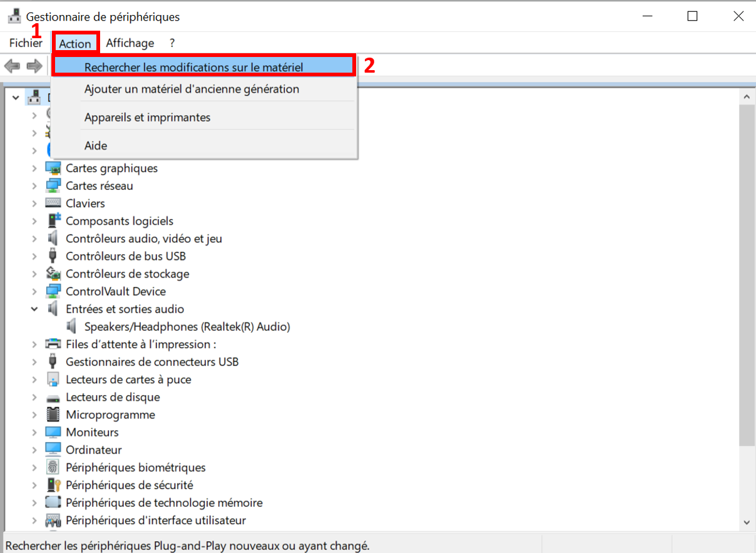Screen dimensions: 756x553
Task: Click the back arrow toolbar button
Action: pos(13,66)
